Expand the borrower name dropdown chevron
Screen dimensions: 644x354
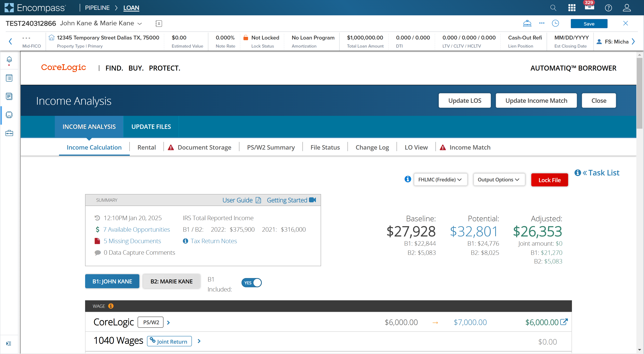coord(140,24)
